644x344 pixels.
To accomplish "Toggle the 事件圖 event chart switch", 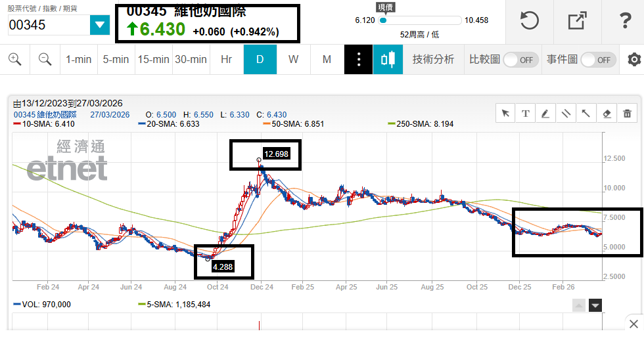I will [x=599, y=60].
